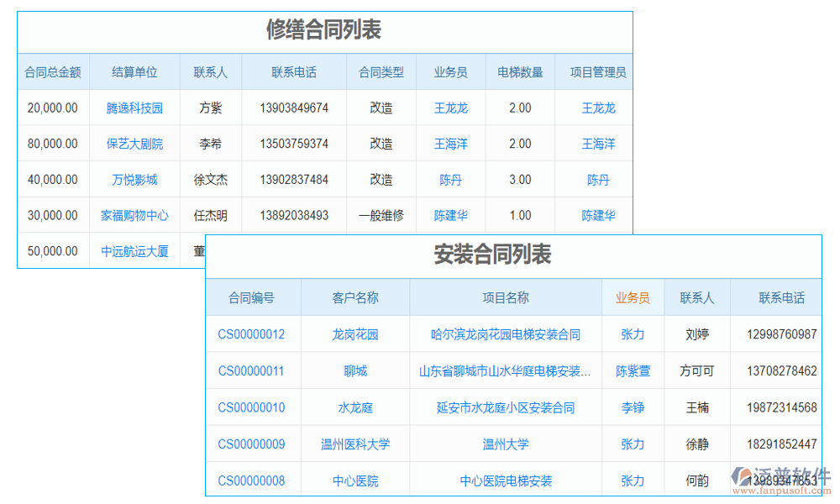
Task: View customer 龙岗花园 details
Action: [x=354, y=334]
